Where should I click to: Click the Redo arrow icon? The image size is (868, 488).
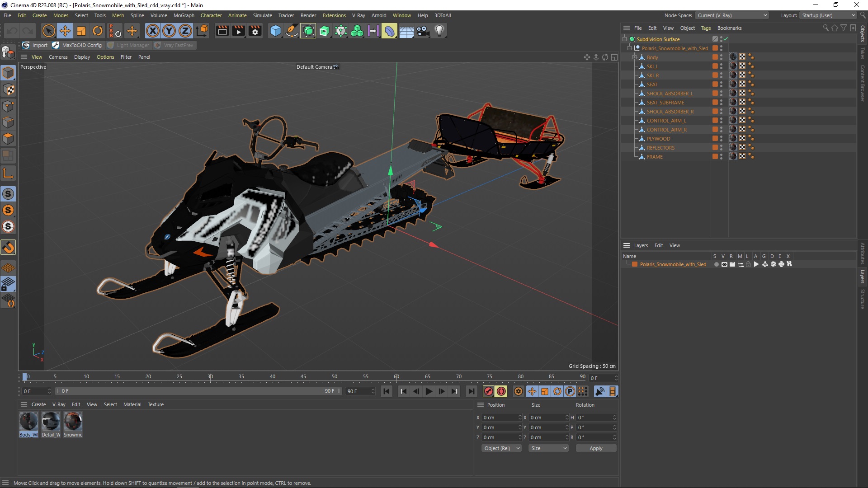(x=28, y=31)
